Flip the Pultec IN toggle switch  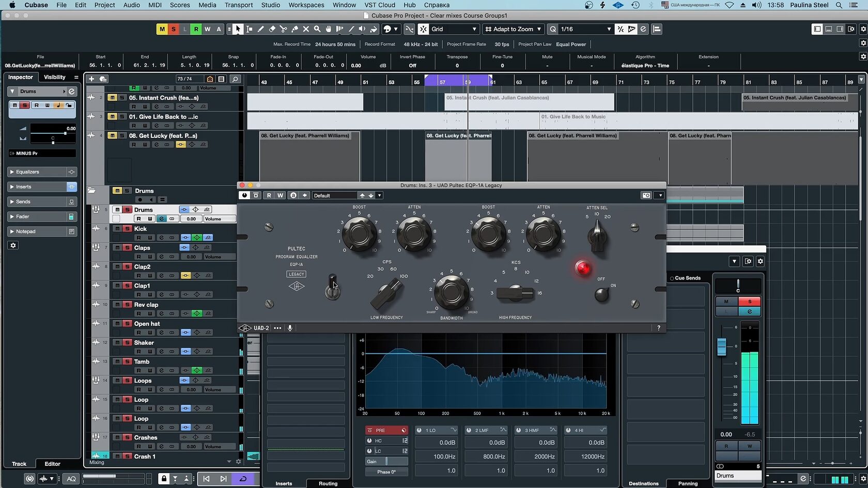click(333, 287)
